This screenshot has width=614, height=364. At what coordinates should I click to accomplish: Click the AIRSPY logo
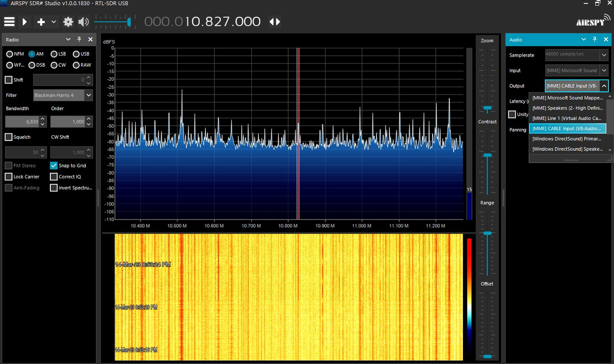point(593,21)
